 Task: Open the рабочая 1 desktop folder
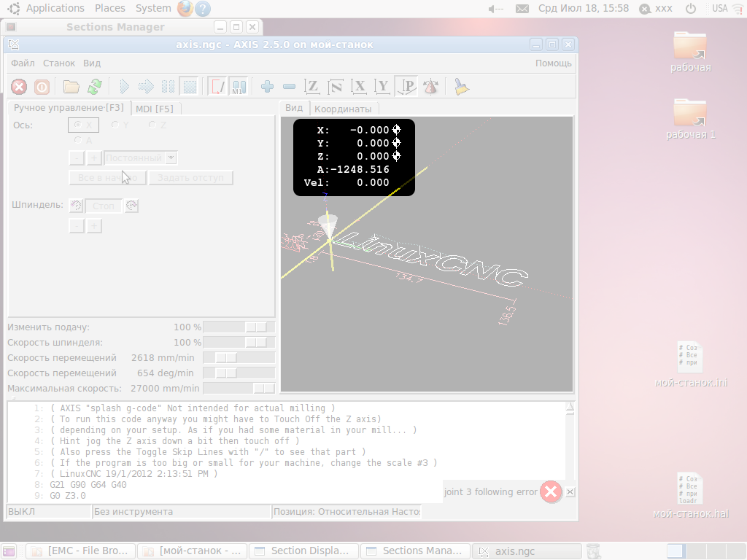pos(690,119)
